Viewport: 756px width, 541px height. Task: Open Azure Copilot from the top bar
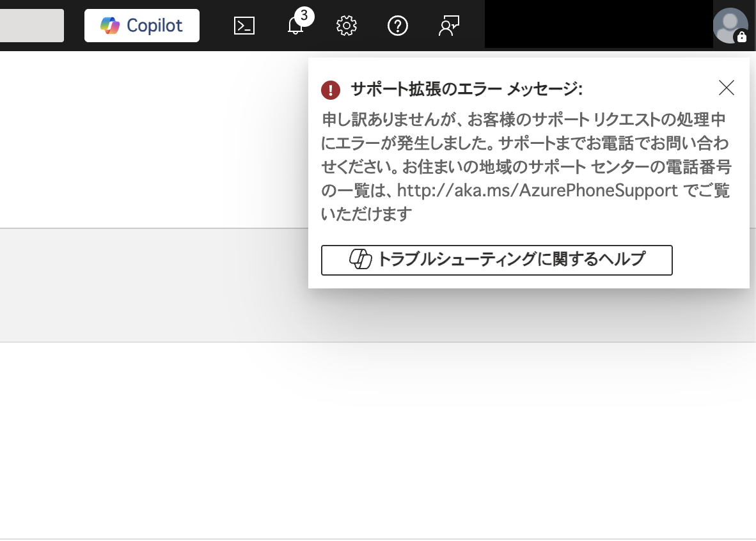pyautogui.click(x=141, y=26)
